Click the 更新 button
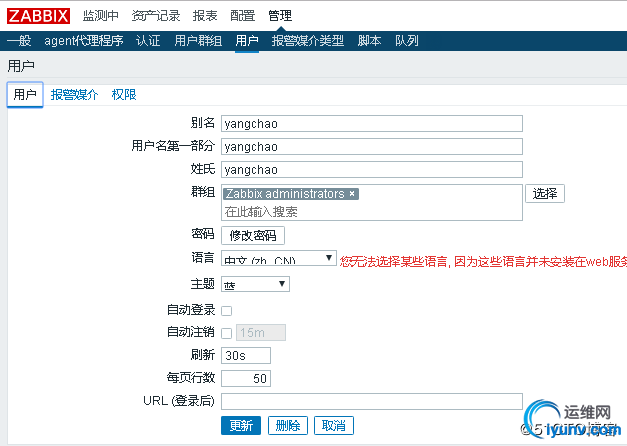Viewport: 627px width, 446px height. (x=241, y=426)
